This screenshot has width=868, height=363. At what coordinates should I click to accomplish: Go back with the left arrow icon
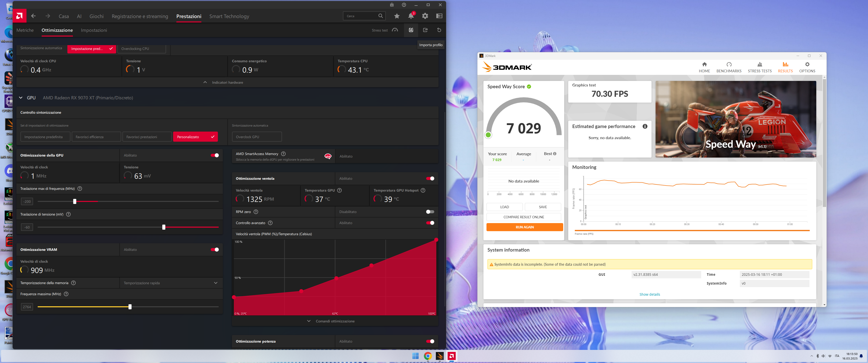point(33,16)
